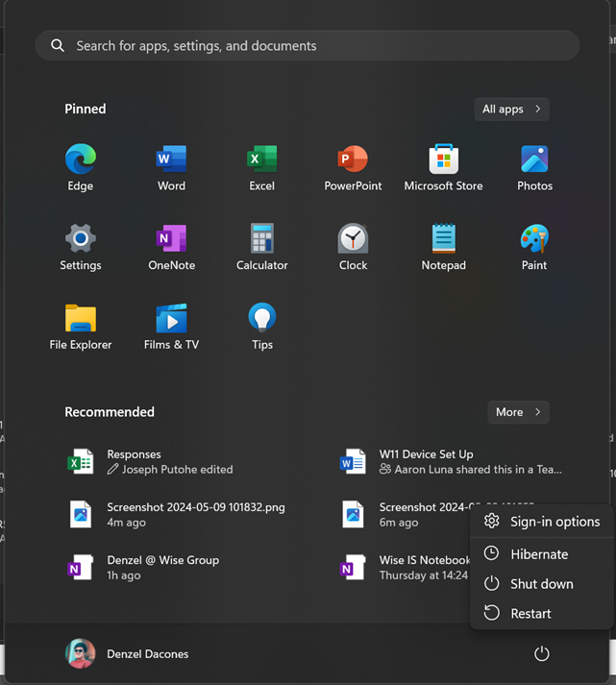Click More recommended items
Screen dimensions: 616x685
click(x=518, y=412)
